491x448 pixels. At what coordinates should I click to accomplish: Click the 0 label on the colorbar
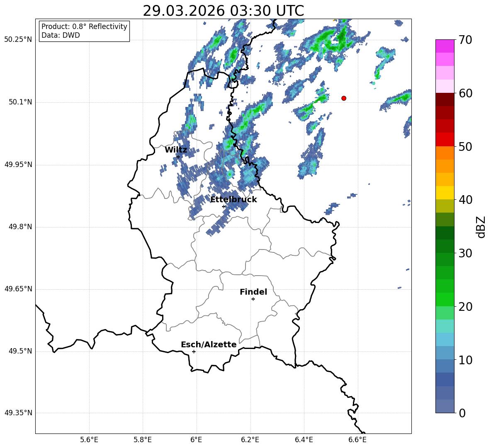pyautogui.click(x=462, y=413)
